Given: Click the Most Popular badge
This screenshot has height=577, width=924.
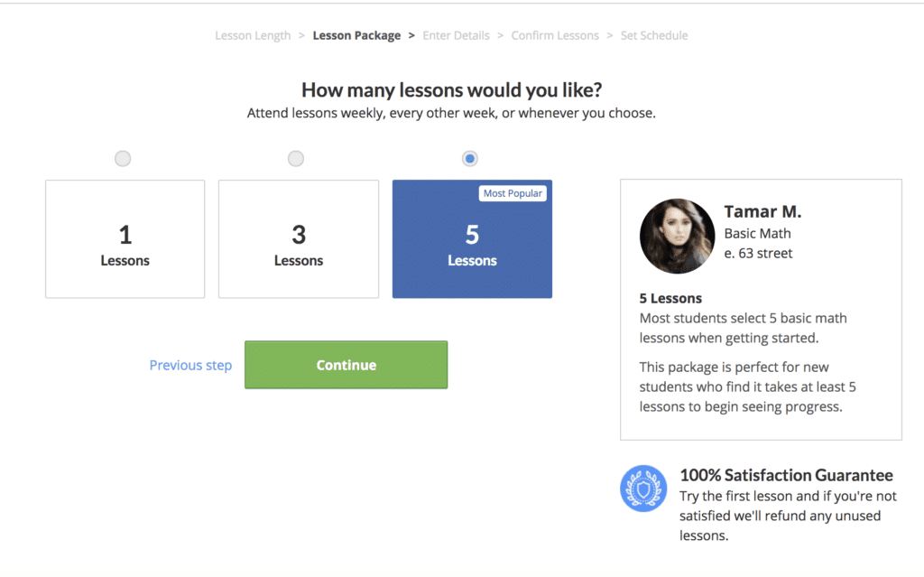Looking at the screenshot, I should (513, 192).
